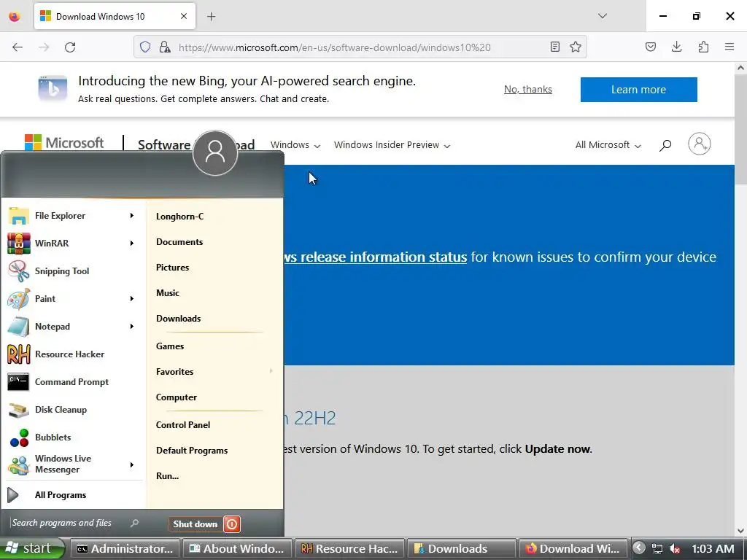Click Search programs and files field

(71, 523)
